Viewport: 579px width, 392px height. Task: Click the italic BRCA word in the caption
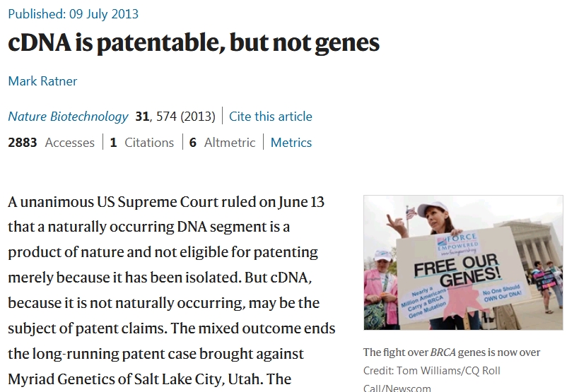[x=443, y=352]
